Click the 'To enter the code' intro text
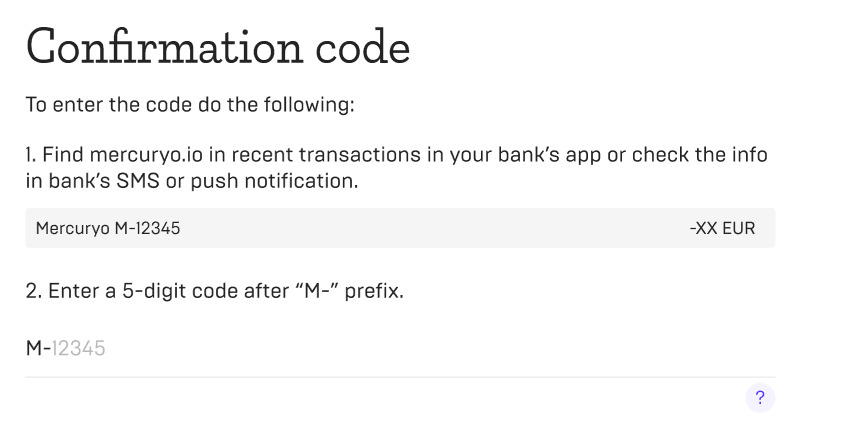 point(190,104)
